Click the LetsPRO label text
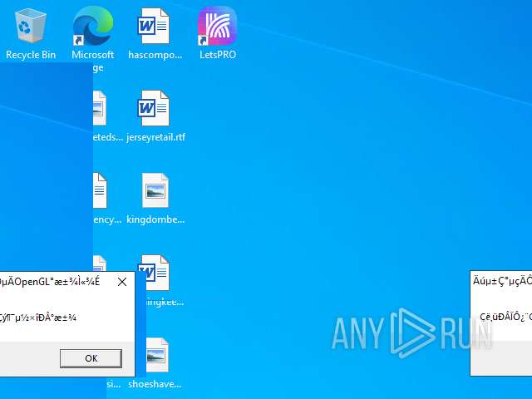 218,55
